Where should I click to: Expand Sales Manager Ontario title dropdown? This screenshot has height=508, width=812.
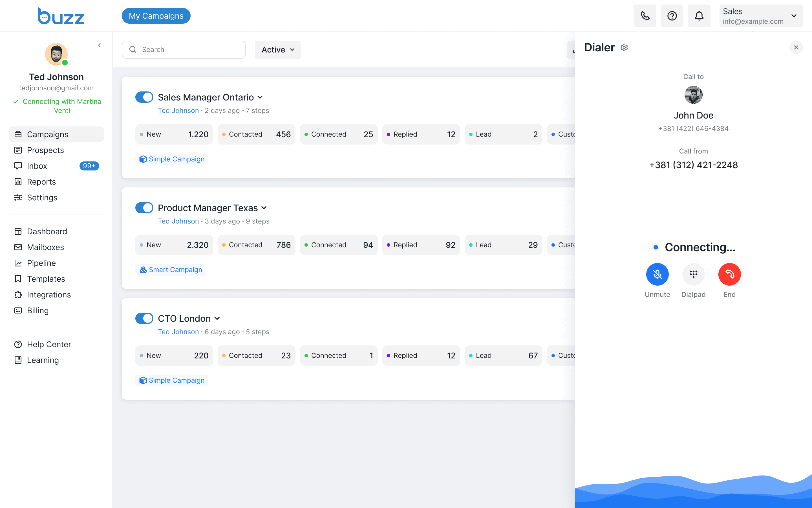tap(260, 97)
